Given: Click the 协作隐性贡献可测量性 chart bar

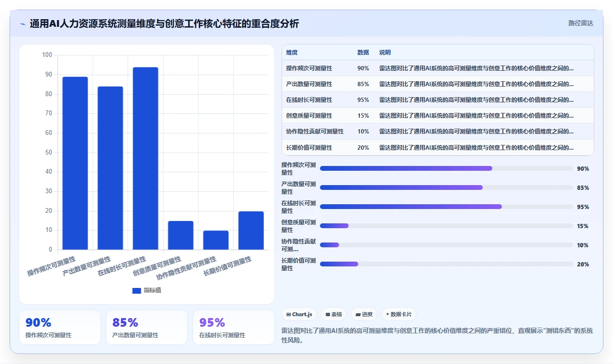Looking at the screenshot, I should [216, 240].
